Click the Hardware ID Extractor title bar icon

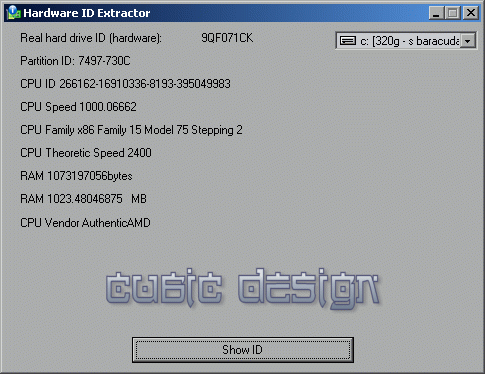click(13, 13)
